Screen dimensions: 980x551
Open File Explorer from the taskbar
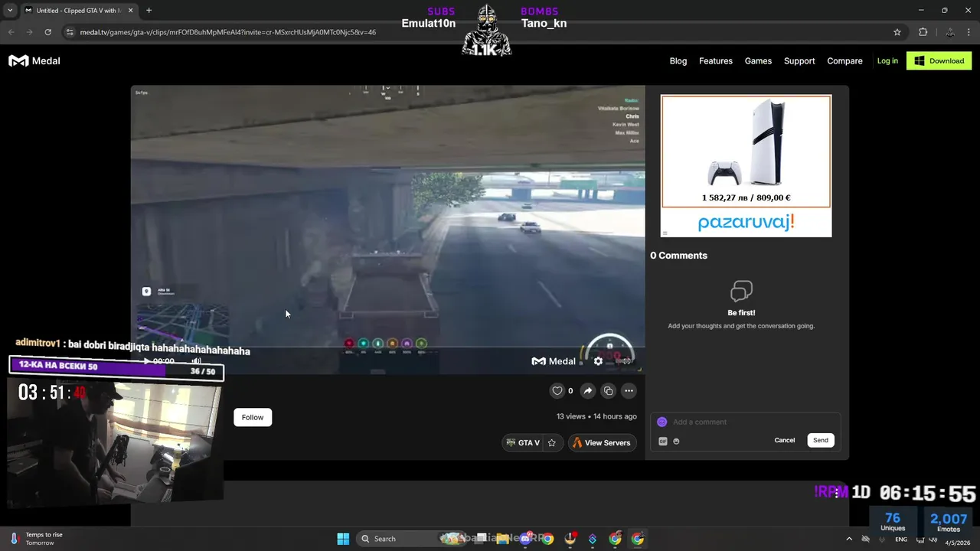[x=502, y=539]
